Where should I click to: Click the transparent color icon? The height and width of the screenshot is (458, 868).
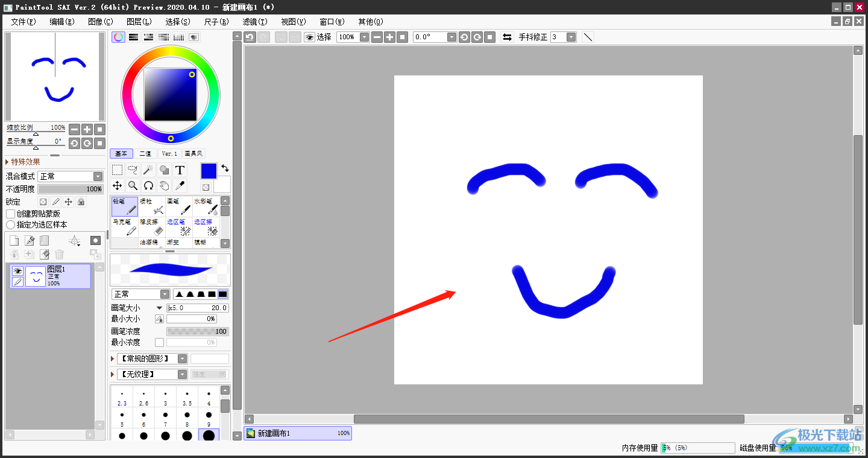click(x=206, y=188)
